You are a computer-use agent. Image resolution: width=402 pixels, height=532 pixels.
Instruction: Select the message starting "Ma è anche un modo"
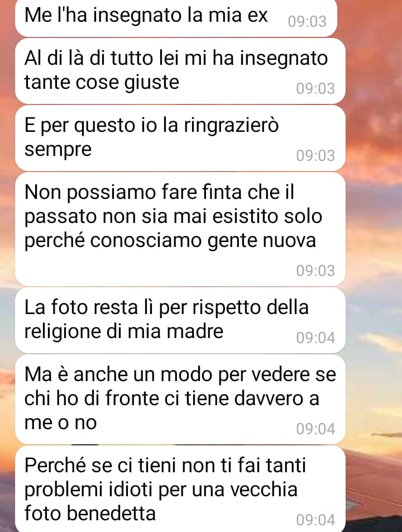point(180,400)
